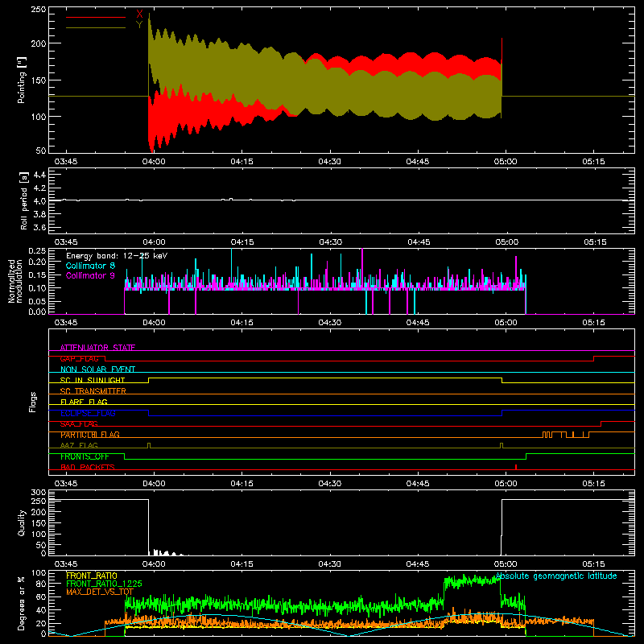Select the red X legend label

[x=139, y=14]
